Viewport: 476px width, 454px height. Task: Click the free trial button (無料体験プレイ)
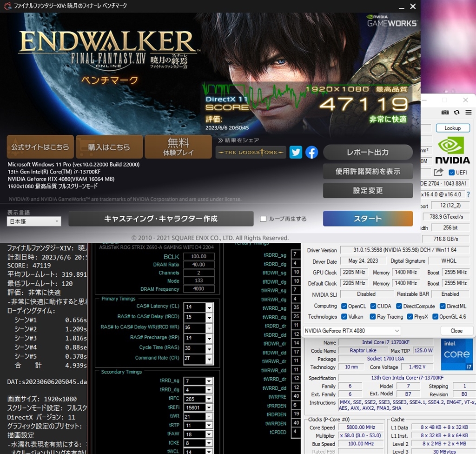(178, 147)
